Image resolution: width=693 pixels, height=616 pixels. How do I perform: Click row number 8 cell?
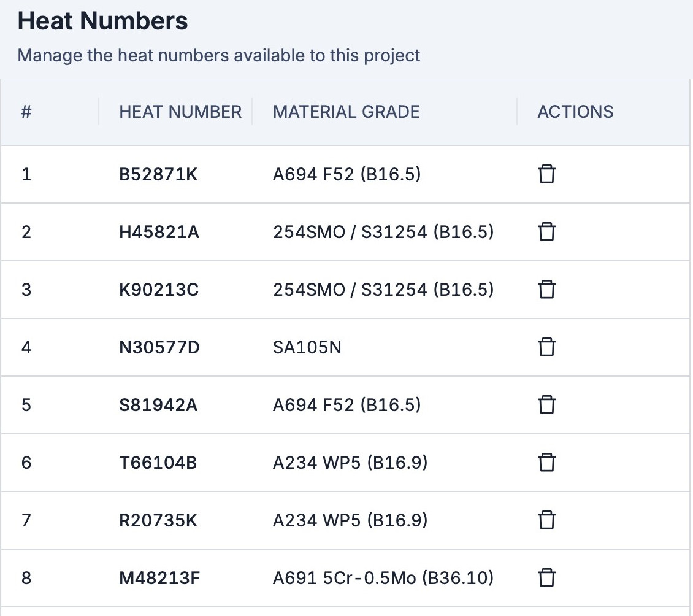click(26, 578)
